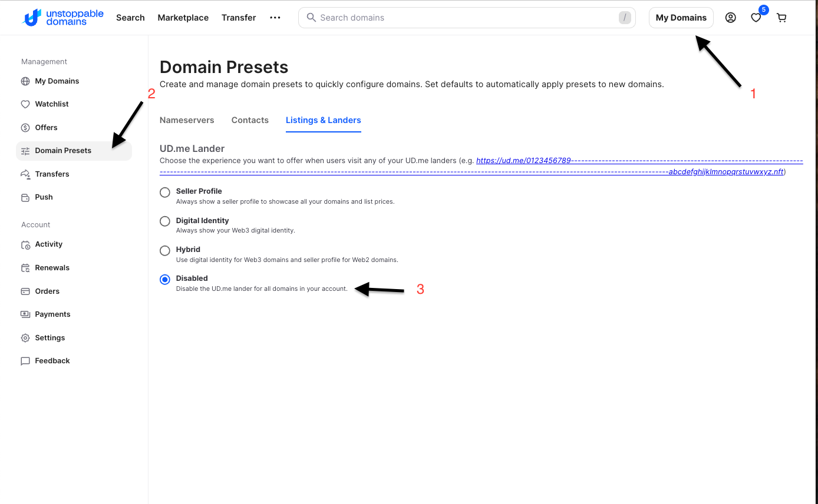Click the gear icon beside Settings

[25, 338]
